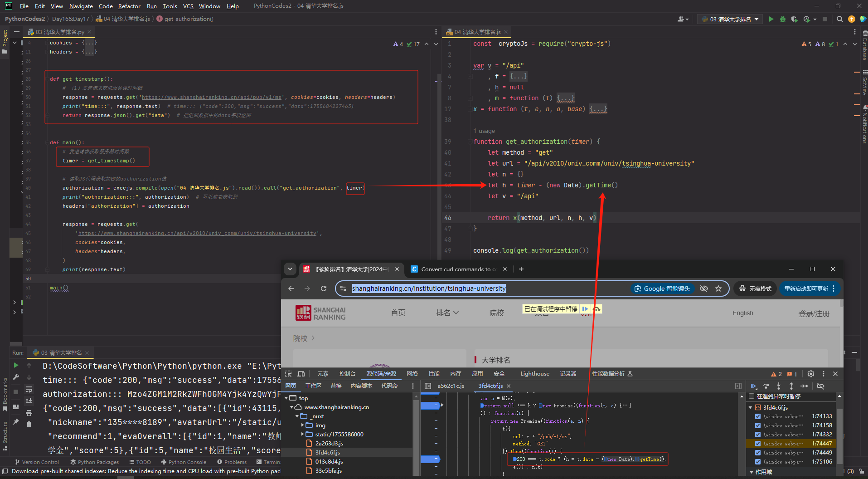The image size is (868, 479).
Task: Toggle soft-wrap in Run console output
Action: click(29, 389)
